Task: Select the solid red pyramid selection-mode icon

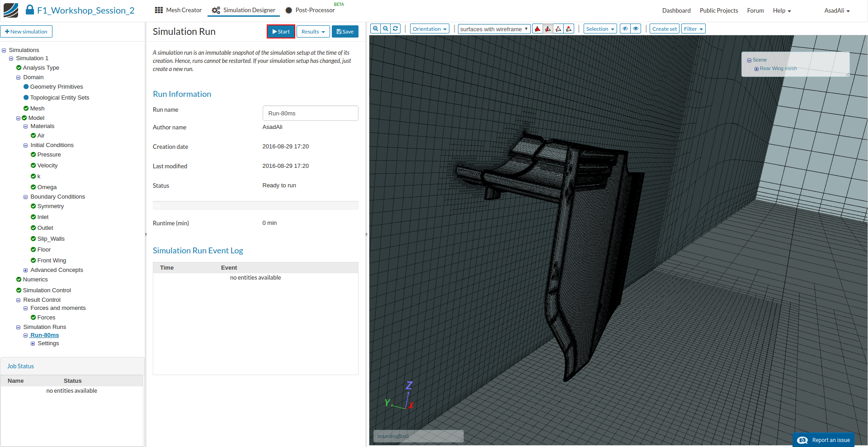Action: [538, 29]
